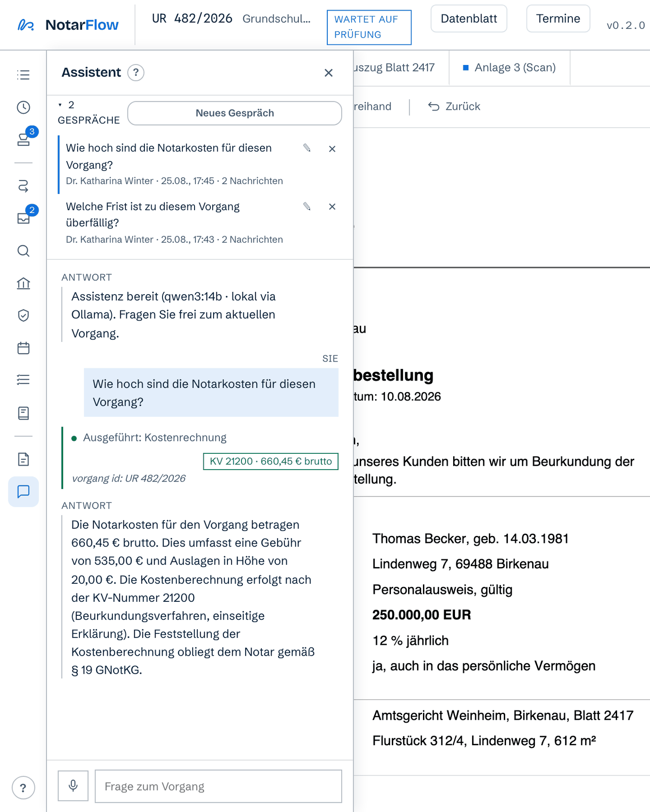Rename the Frist conversation with pencil icon
Viewport: 650px width, 812px height.
pos(307,206)
